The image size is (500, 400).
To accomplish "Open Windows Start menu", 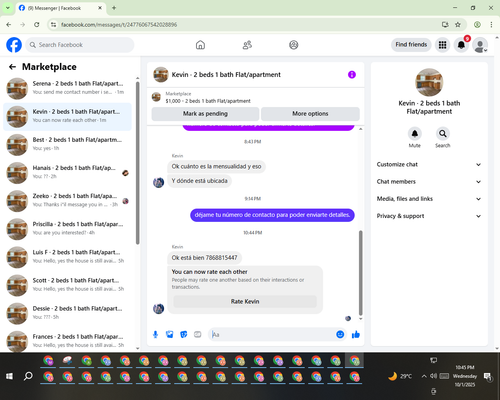I will click(x=9, y=376).
